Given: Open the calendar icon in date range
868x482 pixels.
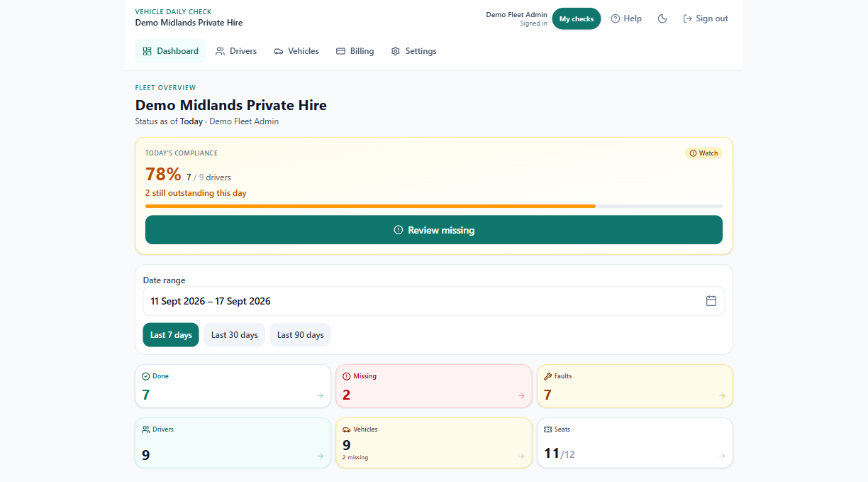Looking at the screenshot, I should pyautogui.click(x=711, y=301).
